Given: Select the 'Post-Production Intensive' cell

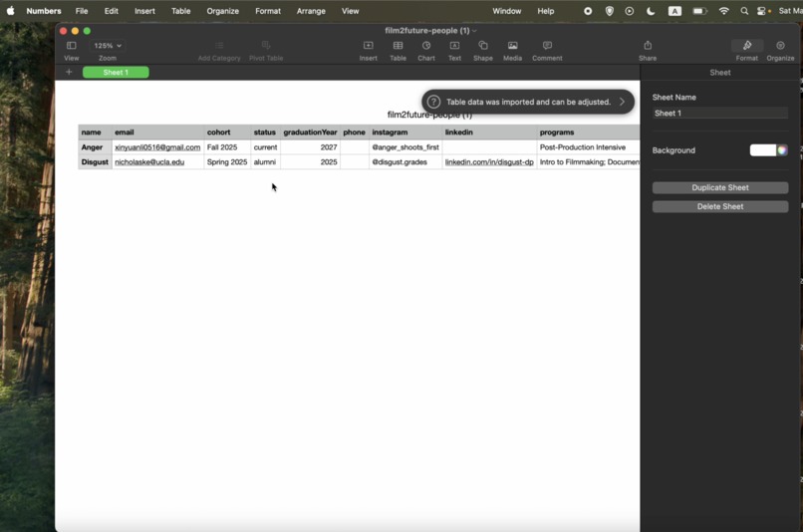Looking at the screenshot, I should pos(589,147).
